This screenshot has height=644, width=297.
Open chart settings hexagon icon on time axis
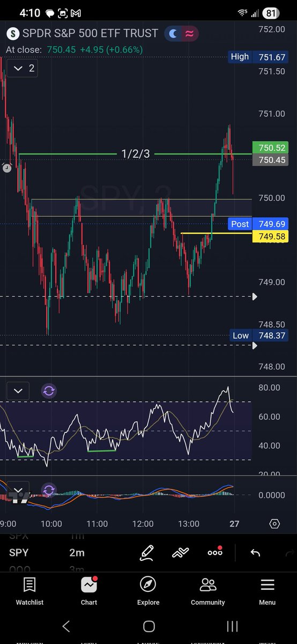[274, 524]
